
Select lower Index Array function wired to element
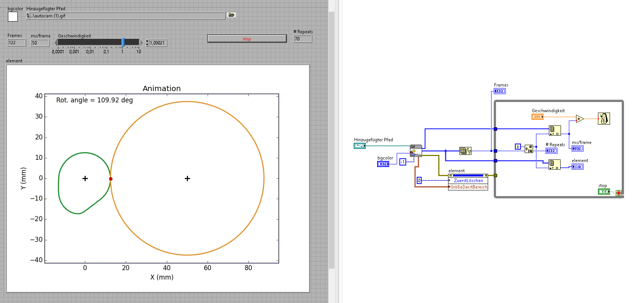pos(555,164)
